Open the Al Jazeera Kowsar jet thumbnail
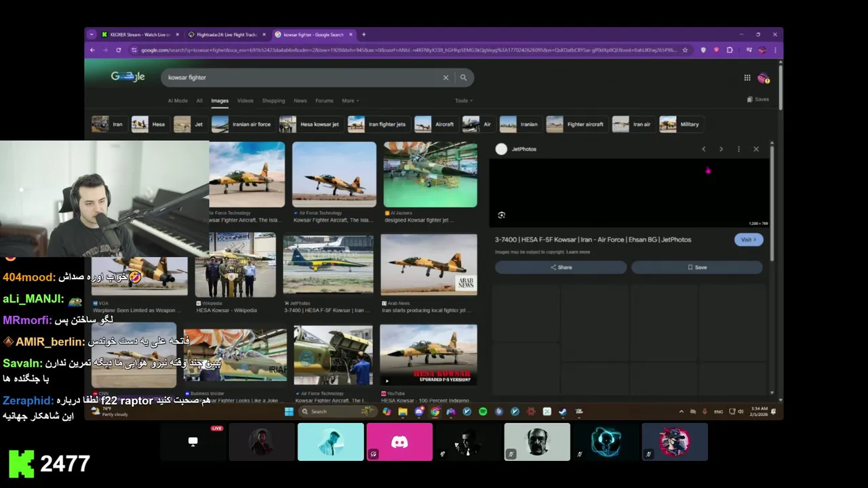This screenshot has width=868, height=488. click(x=430, y=174)
